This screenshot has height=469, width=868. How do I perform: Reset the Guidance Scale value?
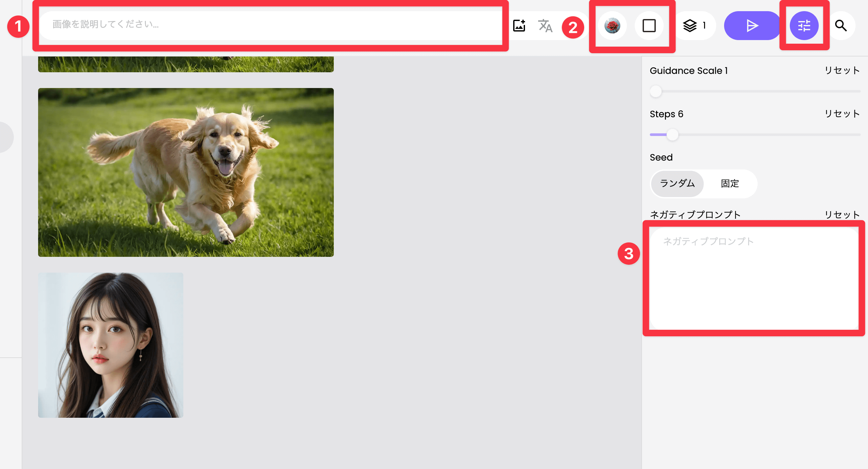point(842,70)
